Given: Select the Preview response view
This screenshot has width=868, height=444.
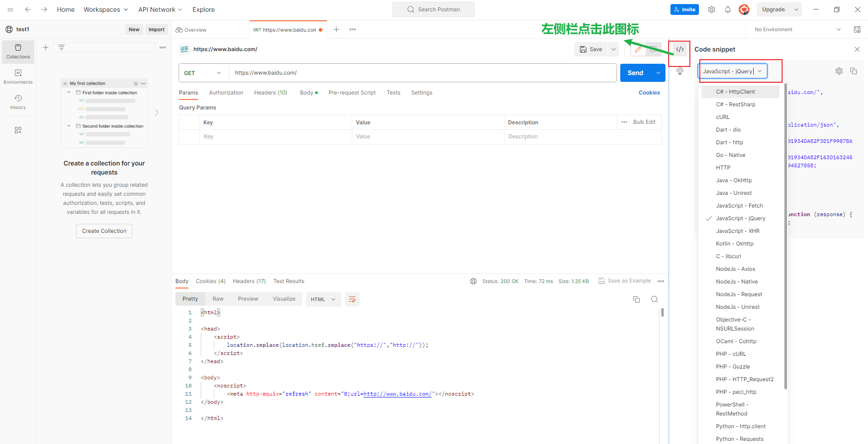Looking at the screenshot, I should coord(248,299).
